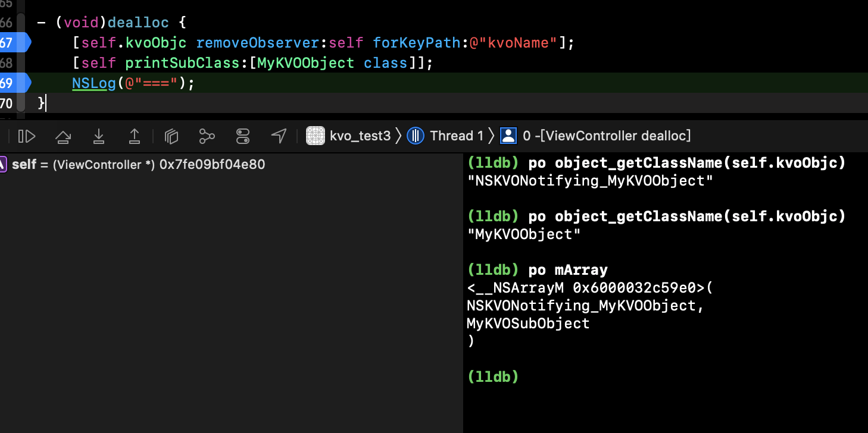Toggle the breakpoint on line 67
This screenshot has height=433, width=868.
pyautogui.click(x=13, y=43)
